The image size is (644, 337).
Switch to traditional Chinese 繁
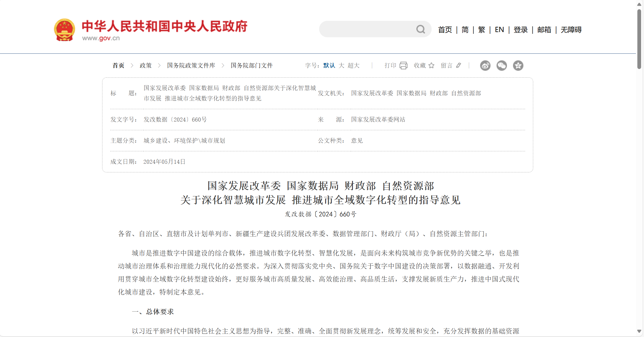coord(482,30)
